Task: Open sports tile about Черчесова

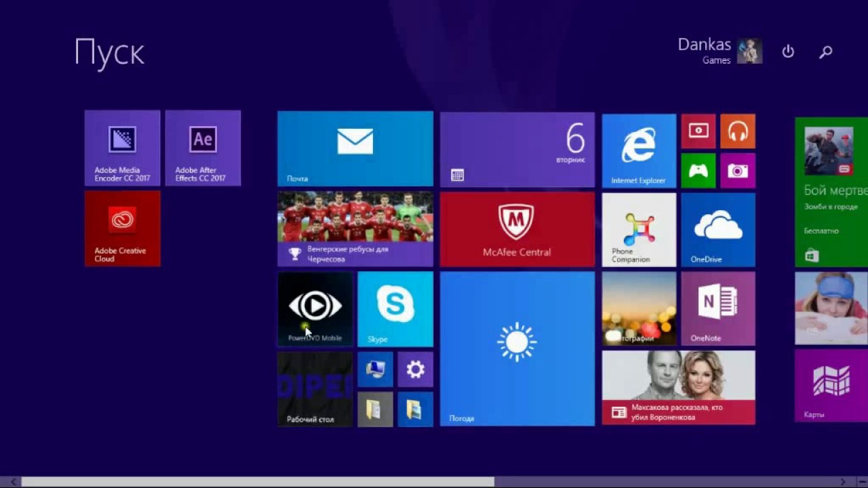Action: click(355, 229)
